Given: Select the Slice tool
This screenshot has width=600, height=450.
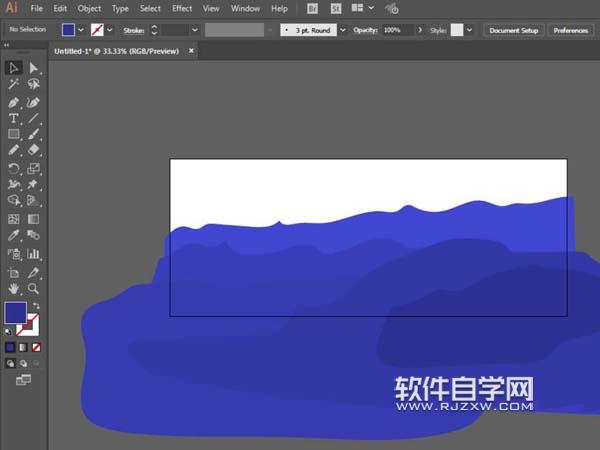Looking at the screenshot, I should [x=33, y=273].
